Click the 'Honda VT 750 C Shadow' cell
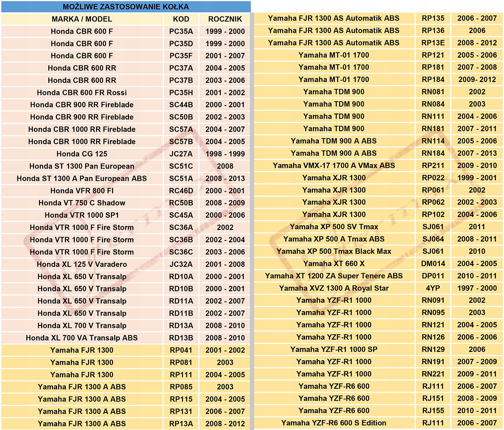Screen dimensions: 504x430 click(x=82, y=203)
